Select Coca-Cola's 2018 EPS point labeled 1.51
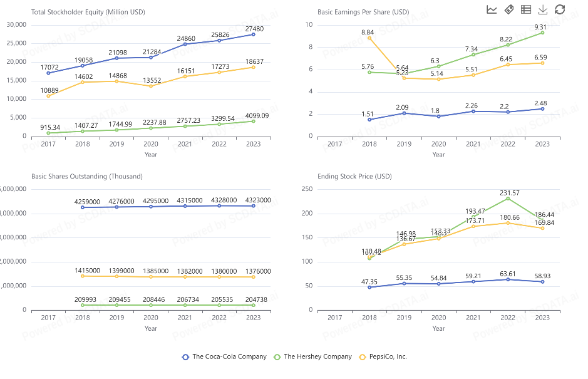 point(369,120)
